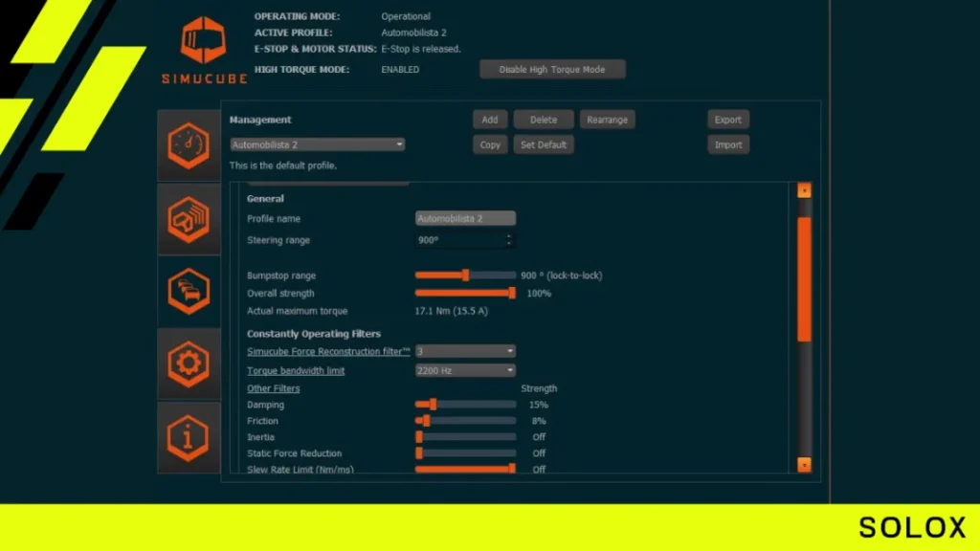Open Simucube Force Reconstruction filter link
980x551 pixels.
(x=328, y=351)
